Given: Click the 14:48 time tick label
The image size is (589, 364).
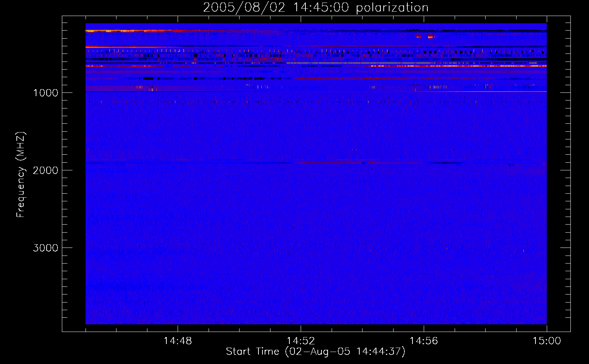Looking at the screenshot, I should coord(178,341).
